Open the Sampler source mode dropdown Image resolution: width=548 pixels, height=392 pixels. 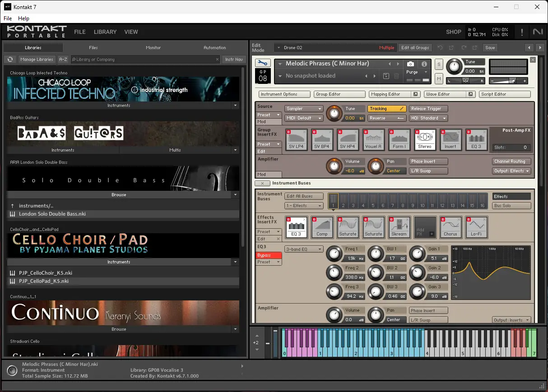[304, 109]
